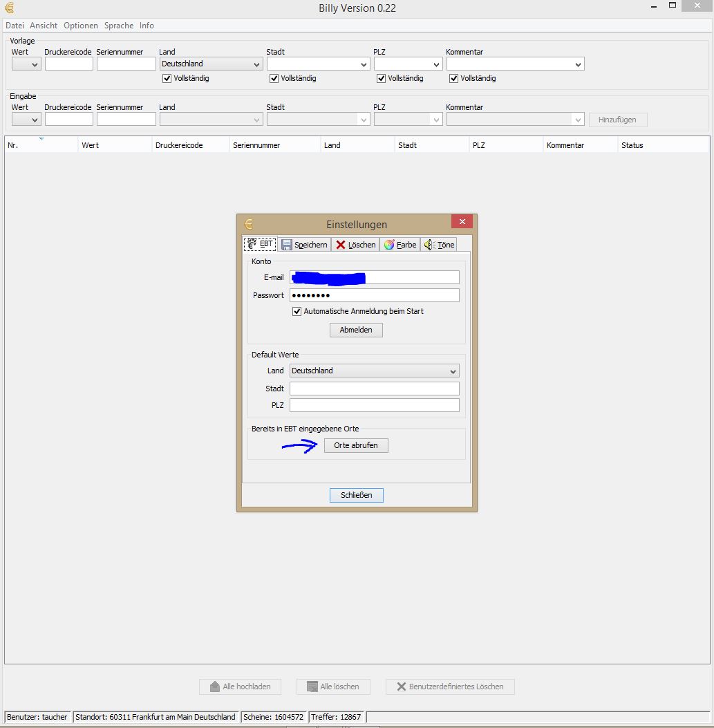
Task: Uncheck Automatische Anmeldung beim Start
Action: [297, 312]
